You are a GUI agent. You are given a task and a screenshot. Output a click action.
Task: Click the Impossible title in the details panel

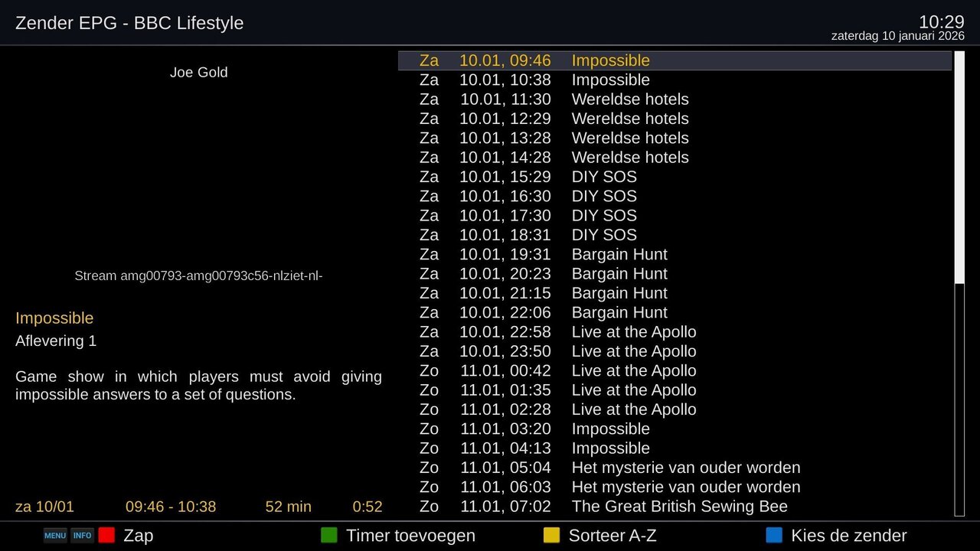(x=54, y=318)
